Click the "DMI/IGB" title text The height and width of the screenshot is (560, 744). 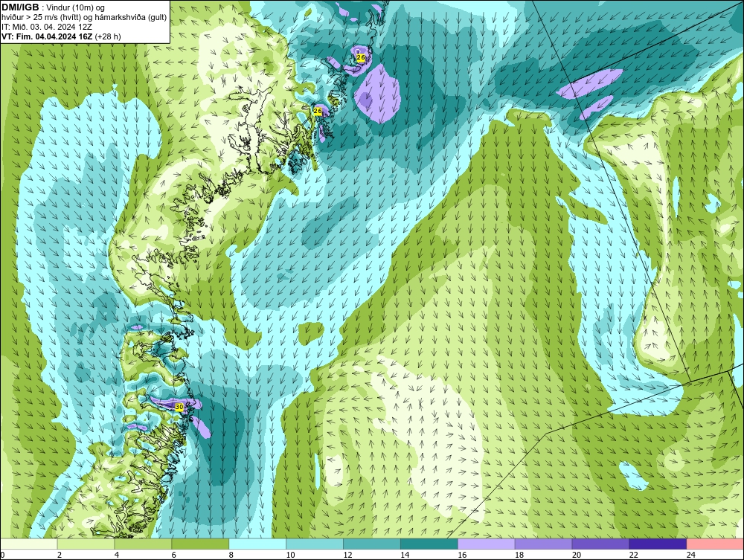tap(20, 7)
